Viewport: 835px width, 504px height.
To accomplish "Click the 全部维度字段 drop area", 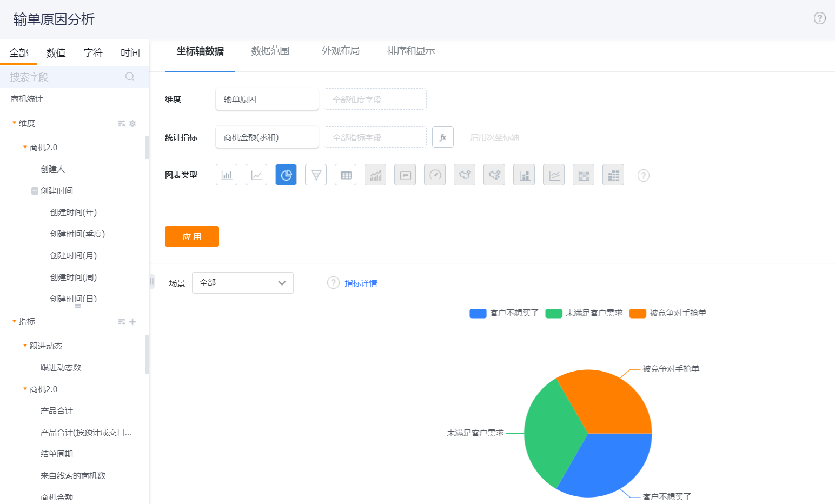I will pos(375,99).
